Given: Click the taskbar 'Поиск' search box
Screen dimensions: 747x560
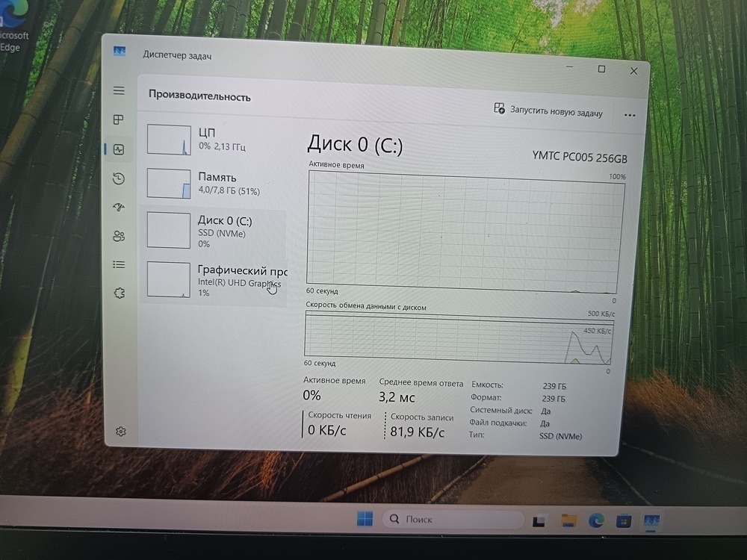Looking at the screenshot, I should 453,519.
